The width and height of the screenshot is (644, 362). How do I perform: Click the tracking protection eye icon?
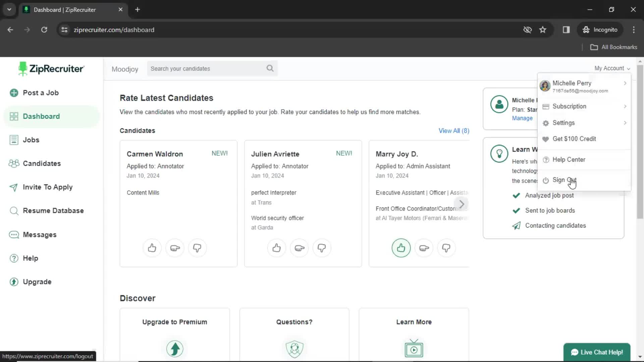click(x=527, y=30)
